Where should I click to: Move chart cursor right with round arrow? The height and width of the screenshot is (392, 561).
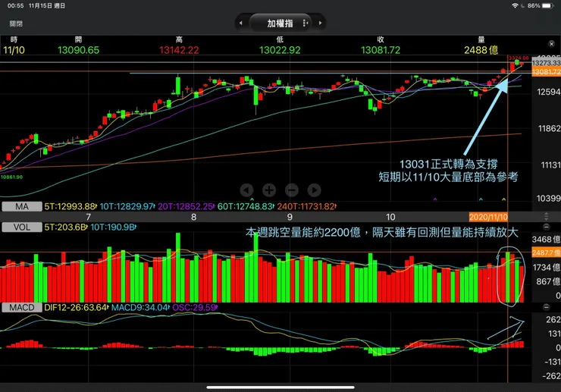[314, 190]
